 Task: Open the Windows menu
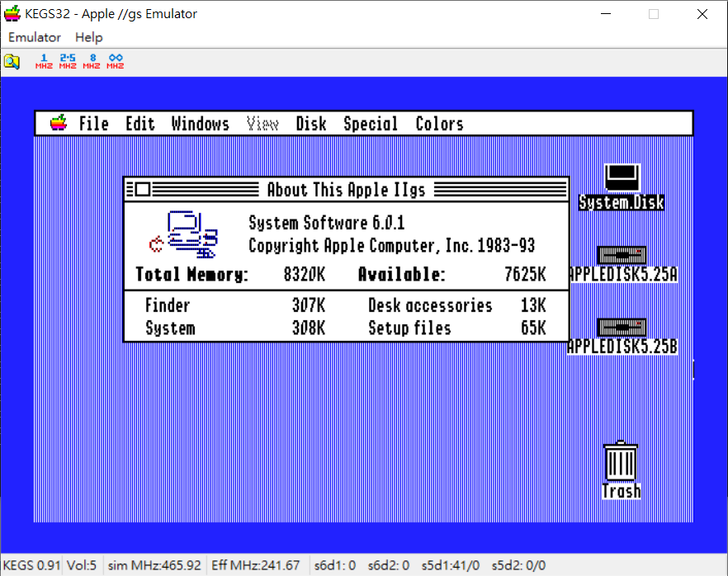(200, 124)
